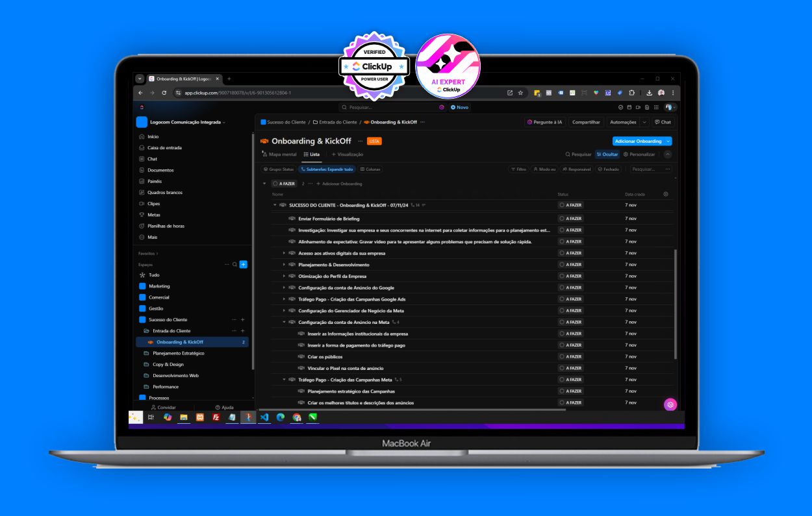The image size is (812, 516).
Task: Toggle status of Vincular o Pixel row
Action: pos(570,368)
